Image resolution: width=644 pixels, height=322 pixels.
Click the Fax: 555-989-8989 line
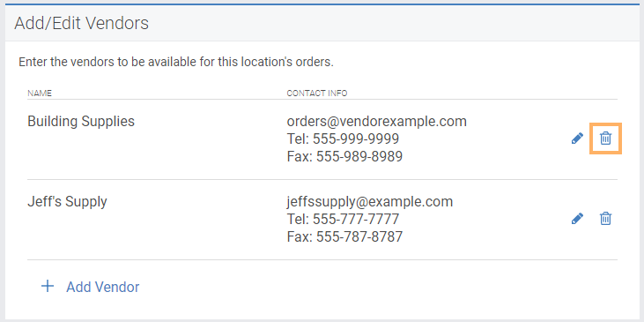344,156
